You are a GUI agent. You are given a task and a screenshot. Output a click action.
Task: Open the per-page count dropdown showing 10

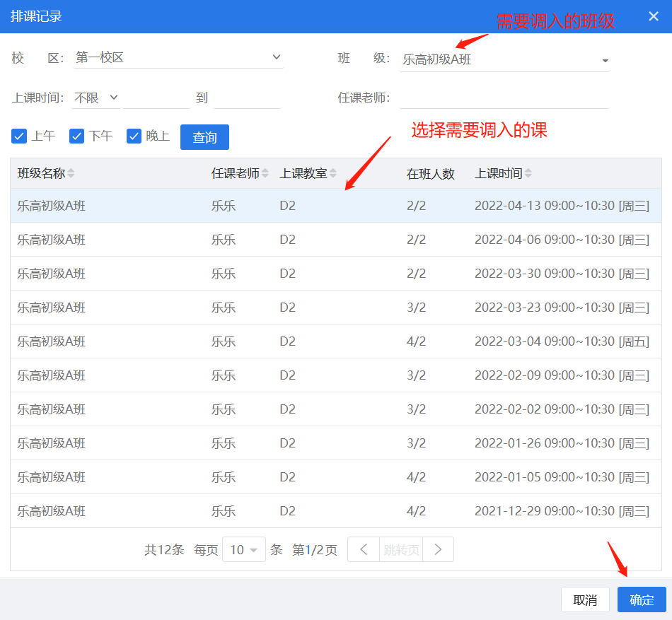(x=244, y=549)
